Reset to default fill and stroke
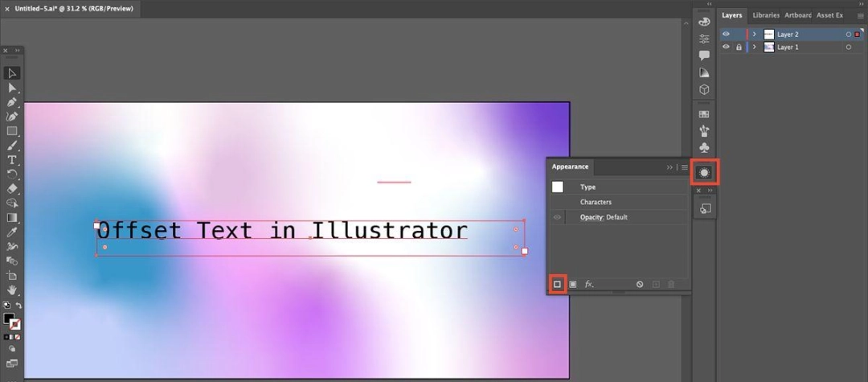 (6, 305)
